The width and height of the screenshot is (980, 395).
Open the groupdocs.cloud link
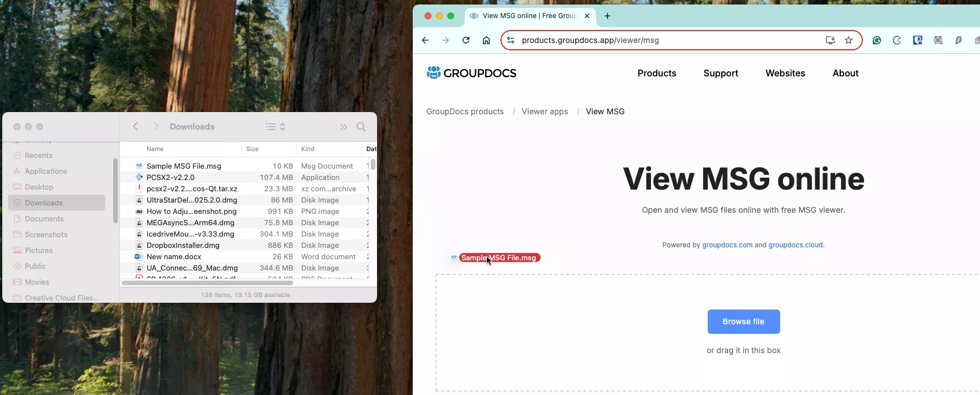pyautogui.click(x=795, y=245)
